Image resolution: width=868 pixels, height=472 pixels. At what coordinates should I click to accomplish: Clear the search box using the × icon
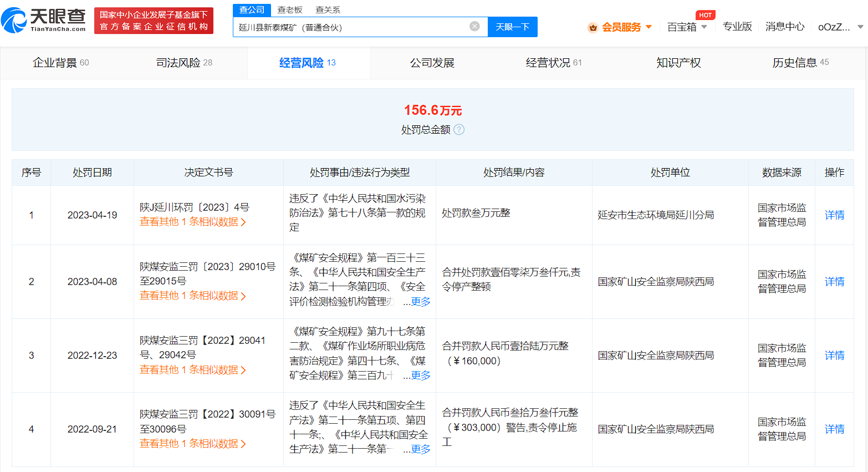[474, 26]
